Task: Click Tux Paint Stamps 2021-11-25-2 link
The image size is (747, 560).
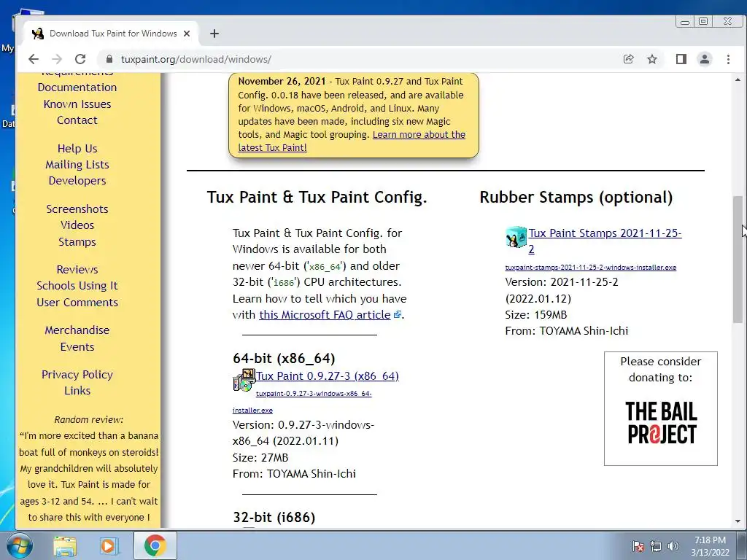Action: point(605,241)
